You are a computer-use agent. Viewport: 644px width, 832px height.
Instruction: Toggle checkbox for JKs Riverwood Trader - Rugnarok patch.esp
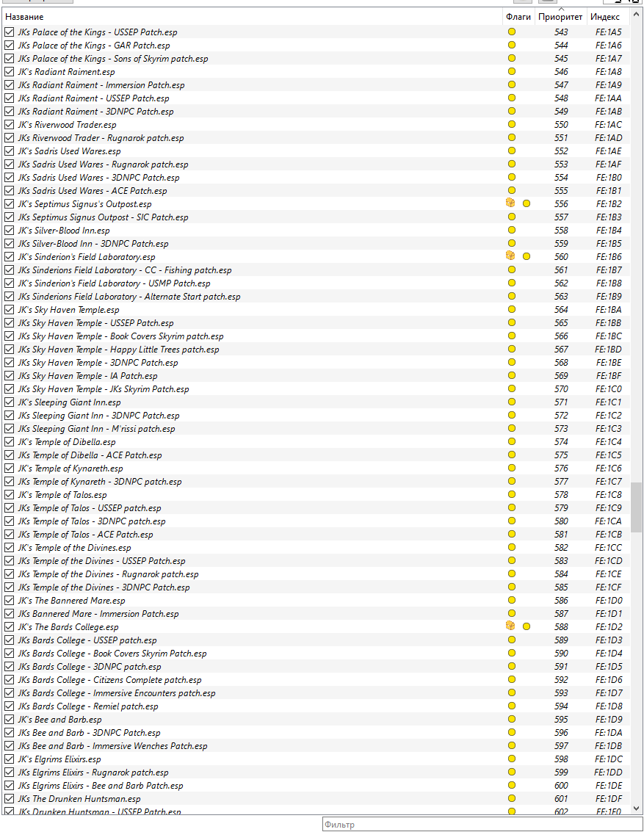[x=9, y=137]
